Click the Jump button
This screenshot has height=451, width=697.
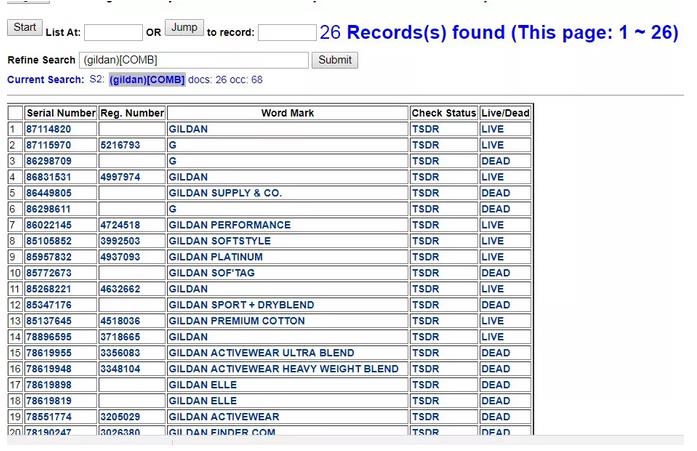click(x=183, y=28)
